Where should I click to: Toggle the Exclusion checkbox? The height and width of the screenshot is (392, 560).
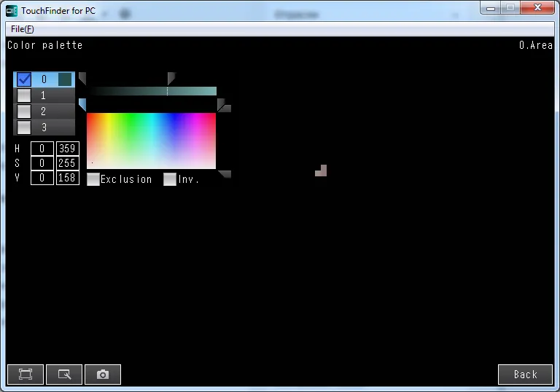[93, 179]
